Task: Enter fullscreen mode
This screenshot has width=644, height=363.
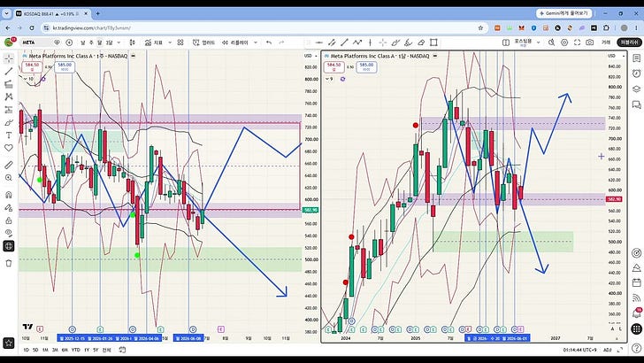Action: coord(577,42)
